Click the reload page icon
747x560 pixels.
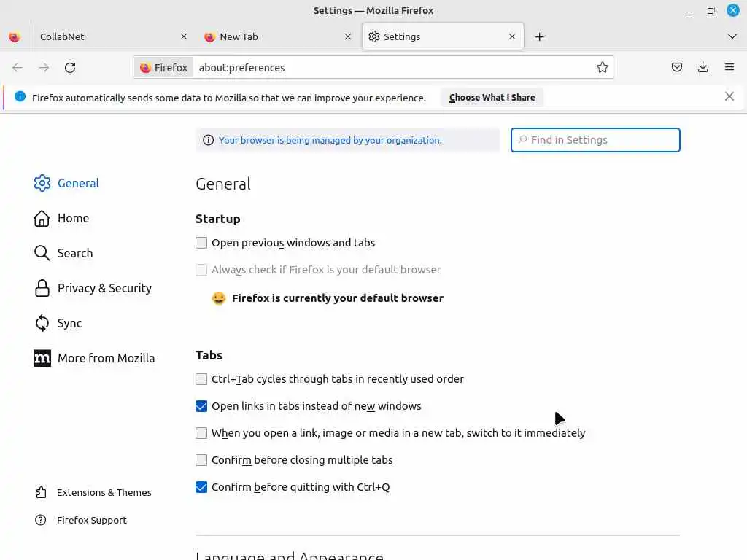[70, 68]
